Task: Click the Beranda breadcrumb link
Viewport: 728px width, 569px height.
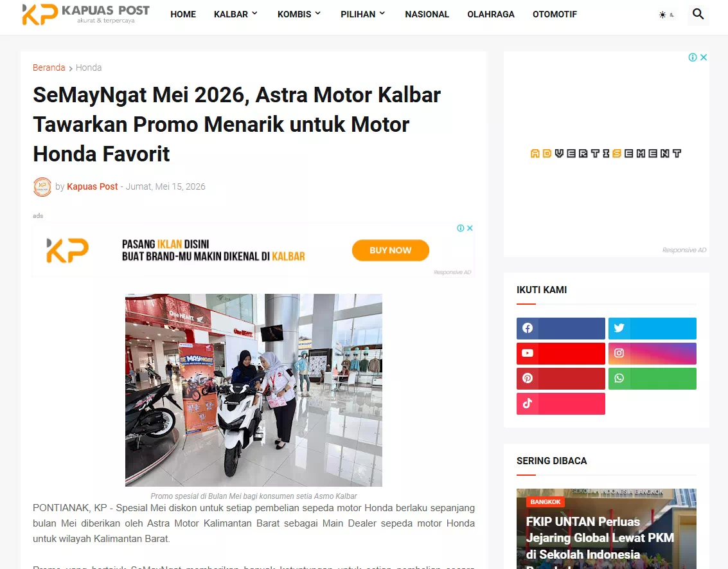Action: (49, 68)
